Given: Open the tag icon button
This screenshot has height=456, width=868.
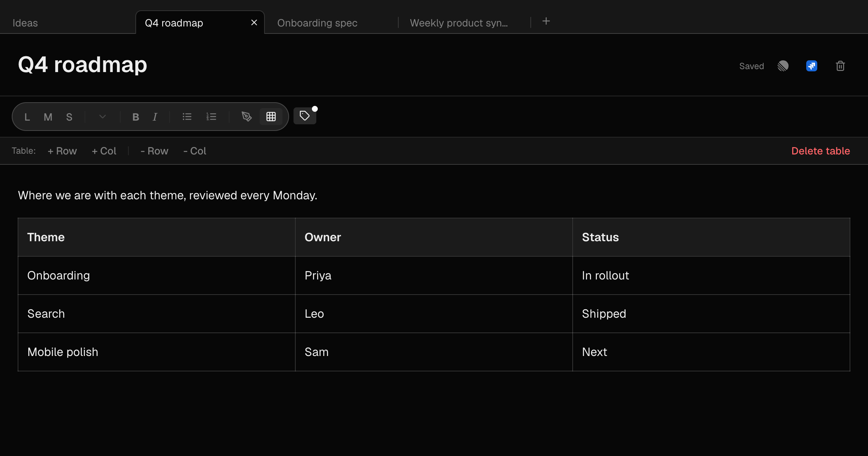Looking at the screenshot, I should pos(305,116).
